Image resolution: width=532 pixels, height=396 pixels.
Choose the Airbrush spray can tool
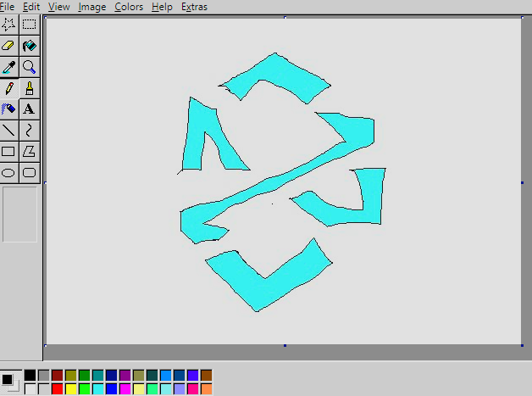click(8, 109)
